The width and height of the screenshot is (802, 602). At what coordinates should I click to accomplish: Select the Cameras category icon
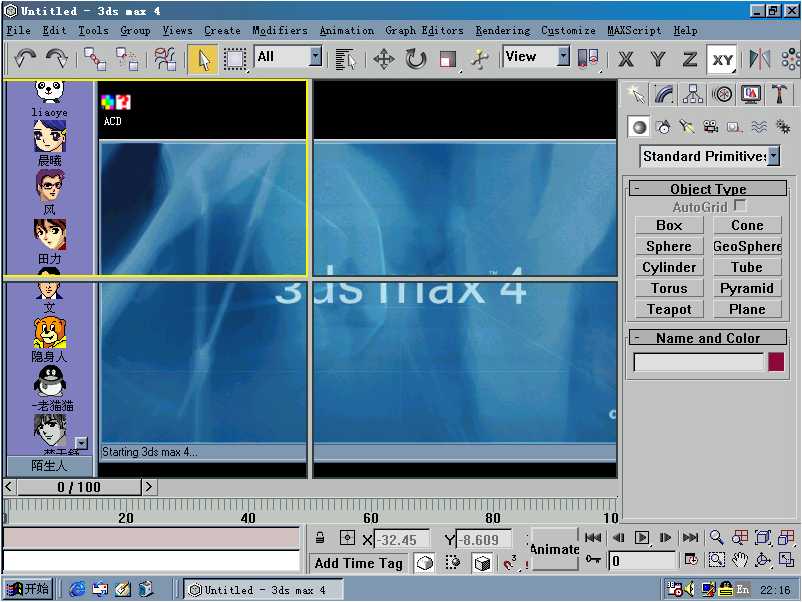tap(710, 127)
